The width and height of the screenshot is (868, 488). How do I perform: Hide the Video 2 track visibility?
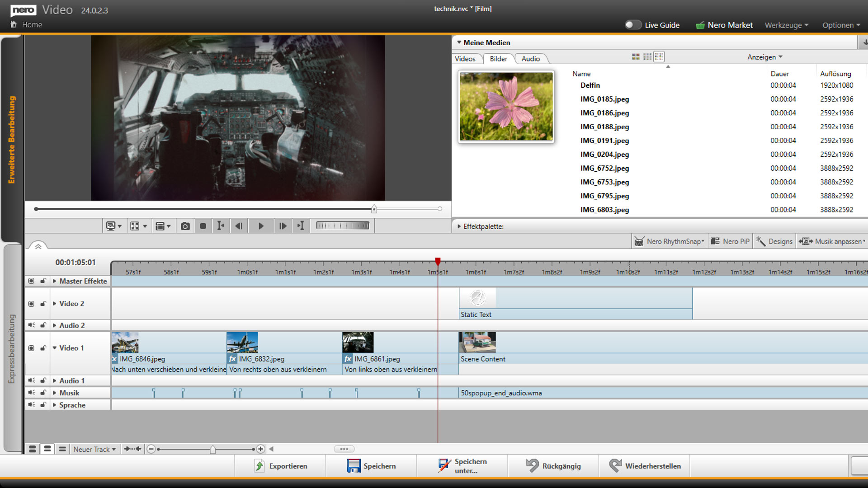[x=31, y=304]
